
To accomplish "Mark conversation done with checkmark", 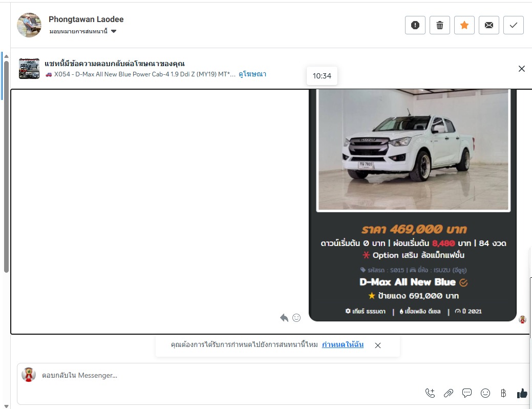I will click(514, 25).
